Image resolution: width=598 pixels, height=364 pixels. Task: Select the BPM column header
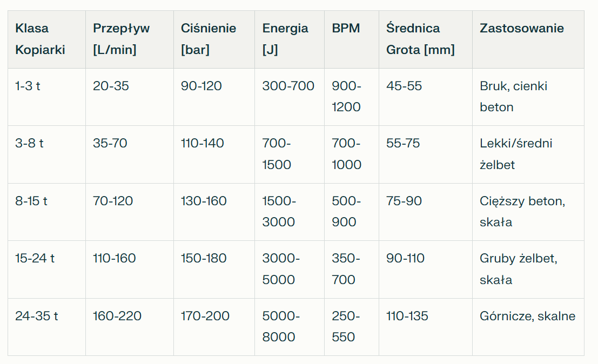click(346, 29)
